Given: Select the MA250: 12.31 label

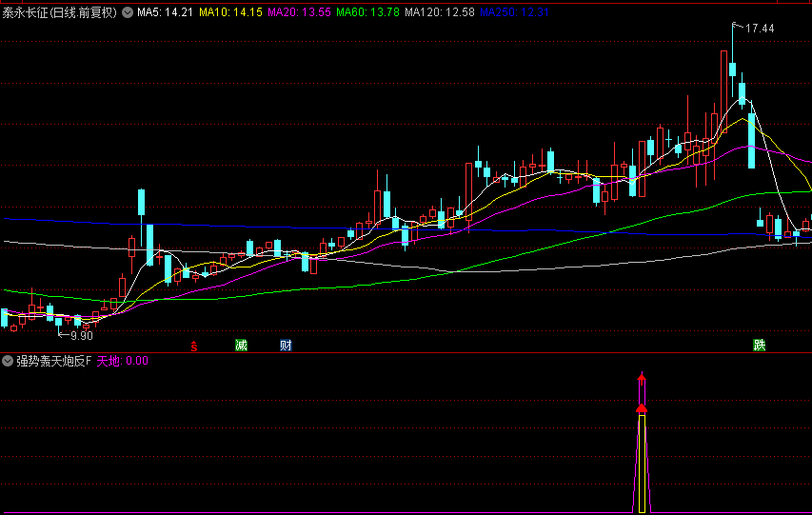Looking at the screenshot, I should 514,12.
